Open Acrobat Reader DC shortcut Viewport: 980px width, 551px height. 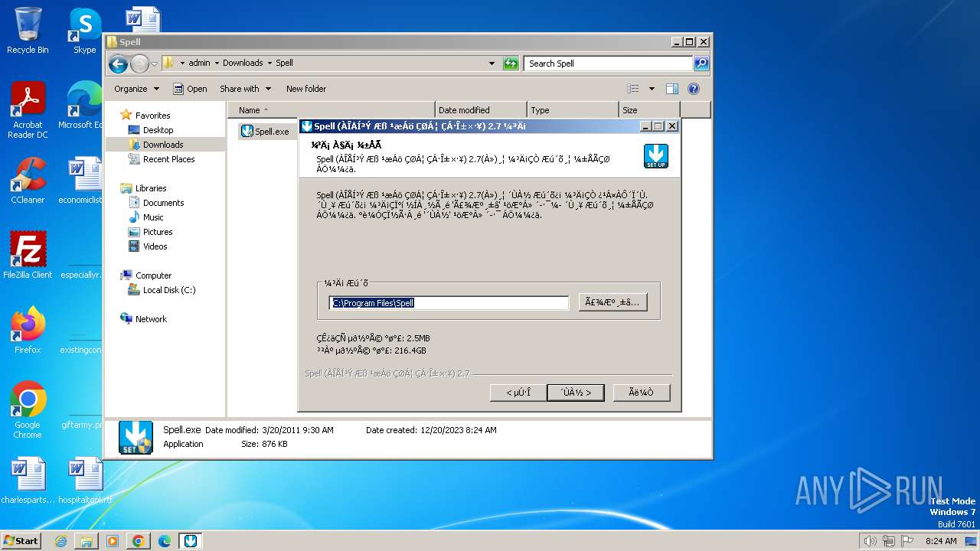point(28,110)
